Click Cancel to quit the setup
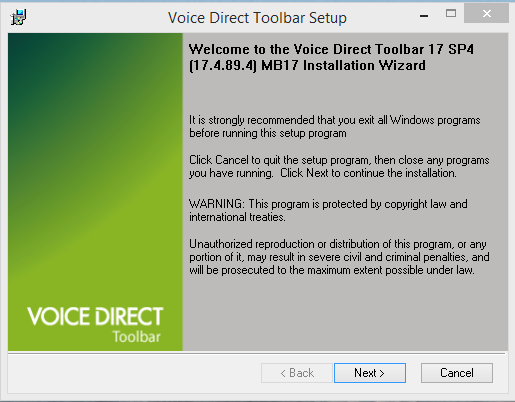The image size is (515, 402). pos(457,373)
